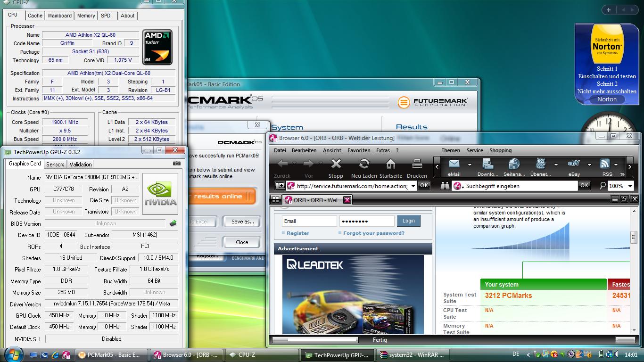This screenshot has height=362, width=644.
Task: Click the sidebar add gadget plus icon
Action: (x=609, y=9)
